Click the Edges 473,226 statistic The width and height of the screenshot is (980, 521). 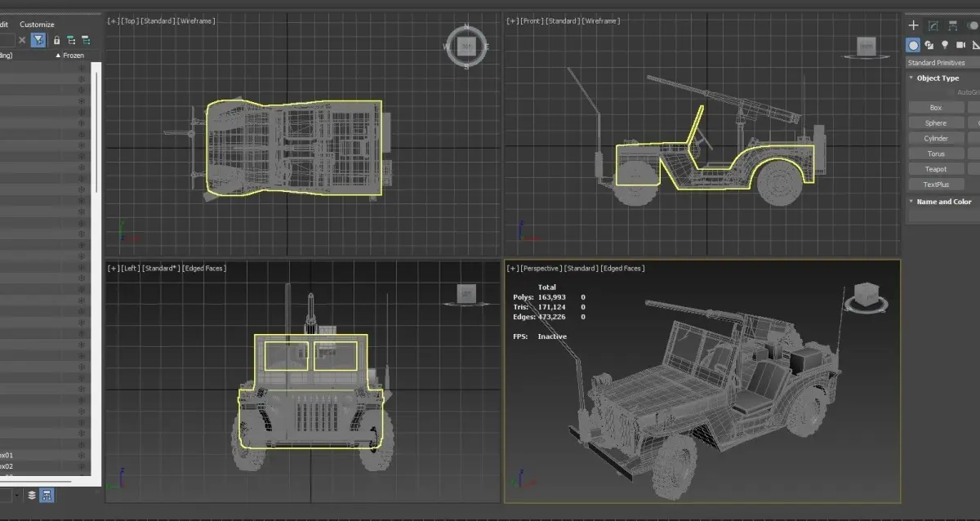539,317
